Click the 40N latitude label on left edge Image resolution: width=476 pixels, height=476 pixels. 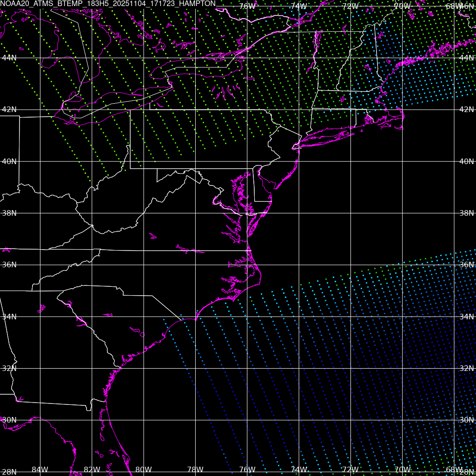9,161
